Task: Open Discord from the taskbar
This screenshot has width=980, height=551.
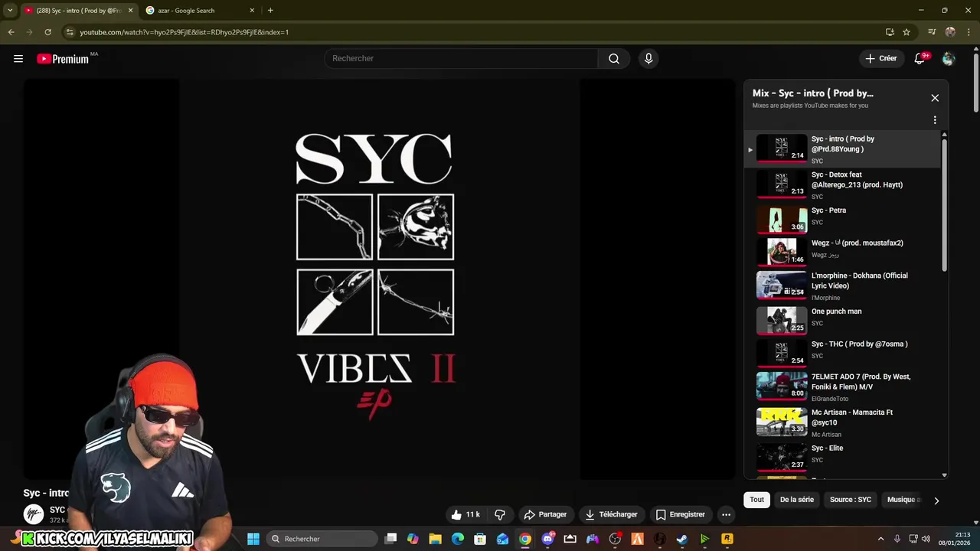Action: (x=547, y=539)
